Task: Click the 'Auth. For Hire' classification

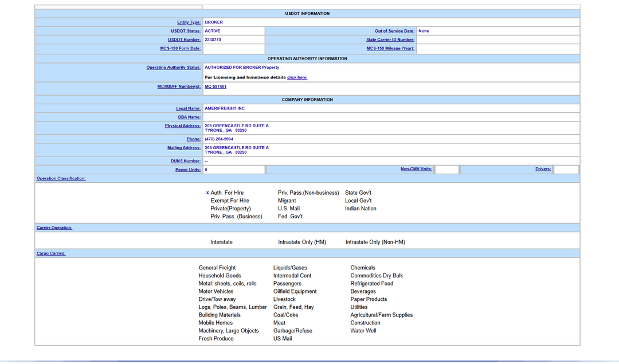Action: [227, 193]
